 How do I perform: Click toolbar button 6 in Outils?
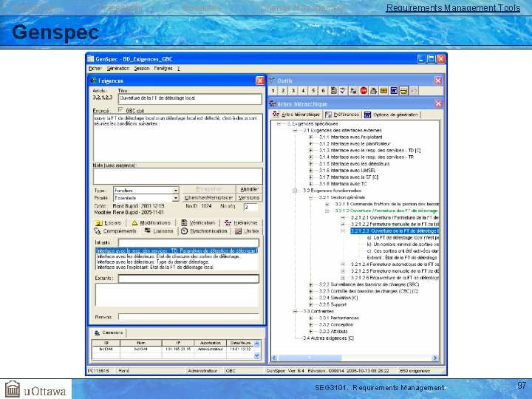323,91
